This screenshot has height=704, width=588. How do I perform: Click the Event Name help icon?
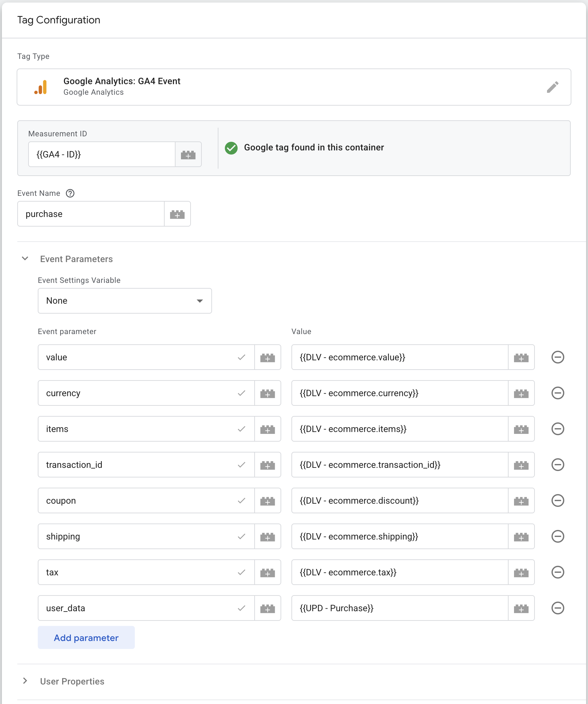coord(70,193)
